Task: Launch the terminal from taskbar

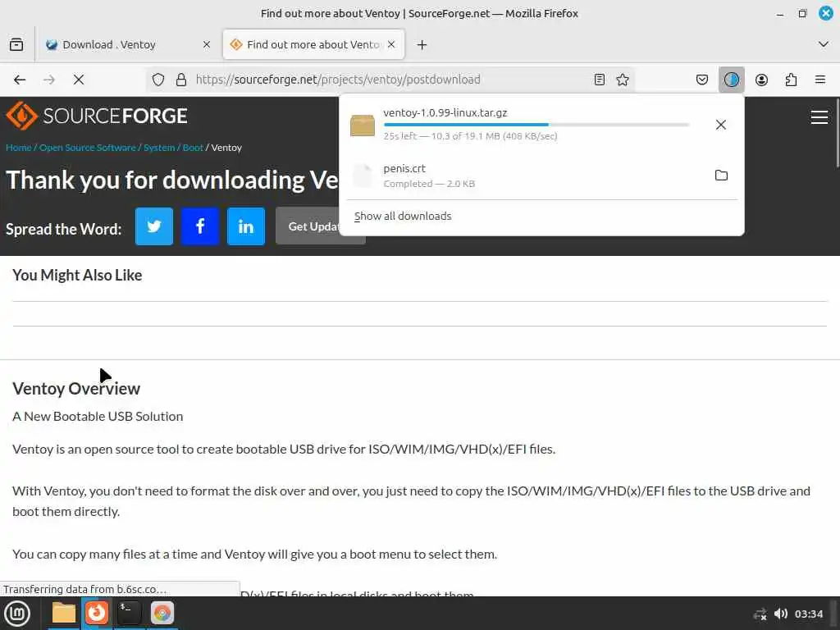Action: pyautogui.click(x=129, y=614)
